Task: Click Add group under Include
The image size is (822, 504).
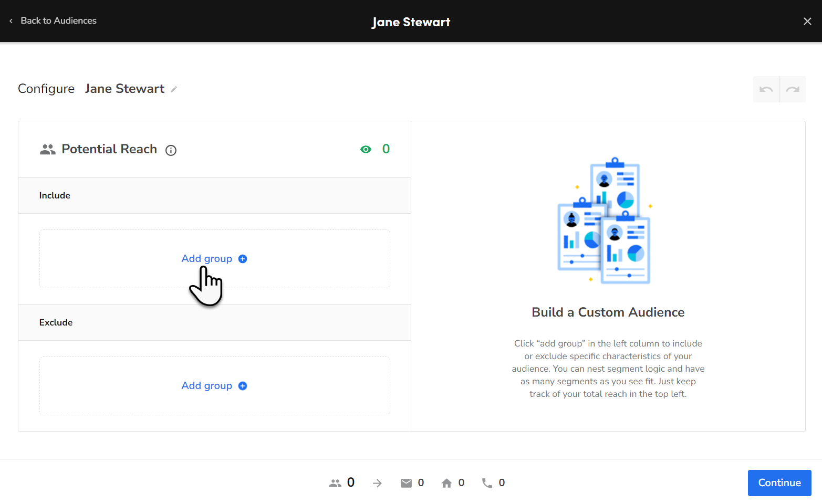Action: tap(214, 258)
